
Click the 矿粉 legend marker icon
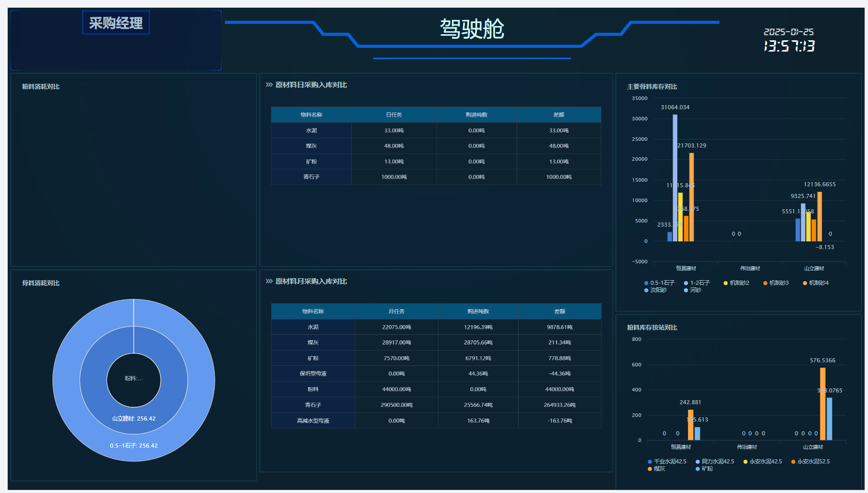(698, 469)
